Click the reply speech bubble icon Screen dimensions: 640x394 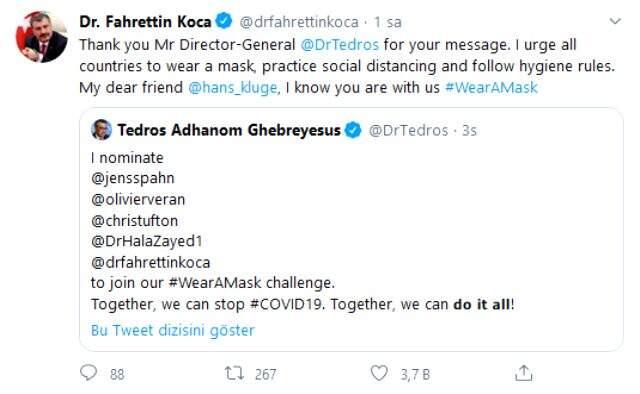click(89, 373)
